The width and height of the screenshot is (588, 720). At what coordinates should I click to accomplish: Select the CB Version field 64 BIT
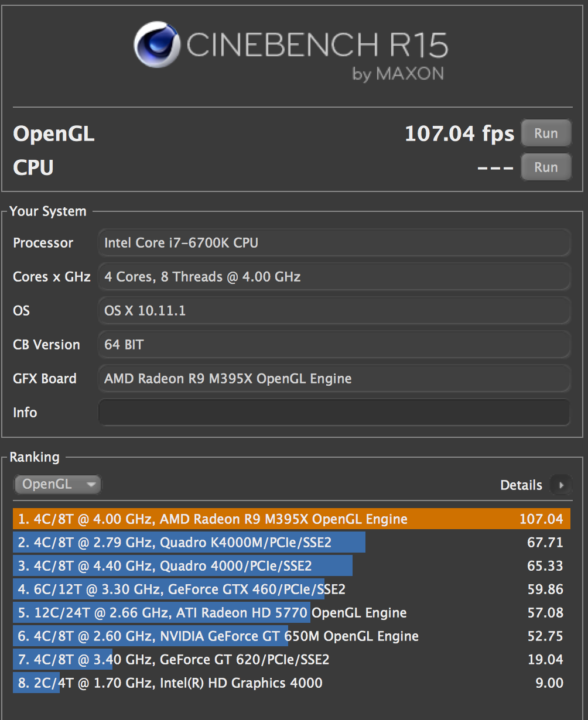coord(334,344)
